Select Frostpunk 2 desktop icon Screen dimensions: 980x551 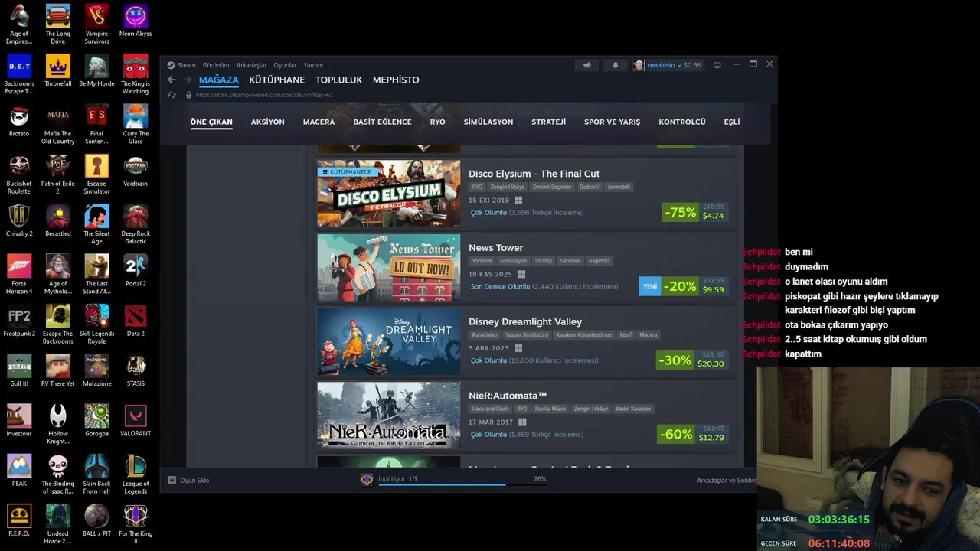click(19, 320)
